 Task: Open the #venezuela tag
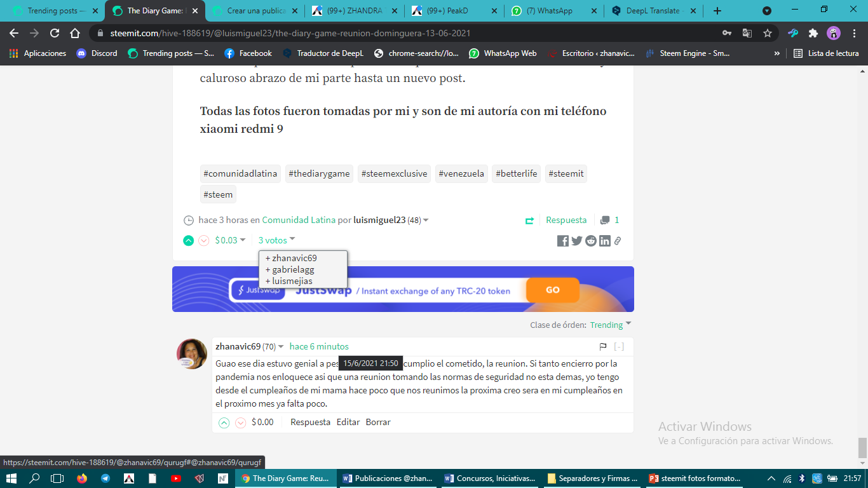[x=461, y=173]
